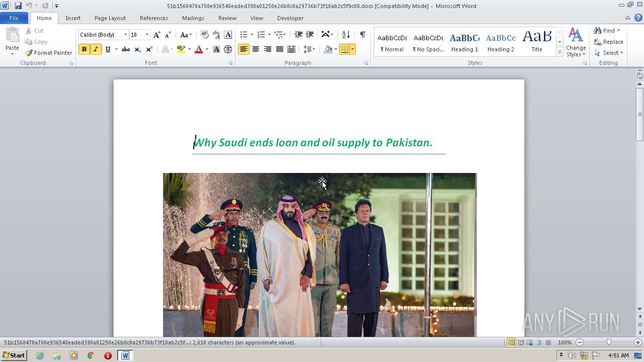
Task: Switch to the Review tab
Action: coord(227,18)
